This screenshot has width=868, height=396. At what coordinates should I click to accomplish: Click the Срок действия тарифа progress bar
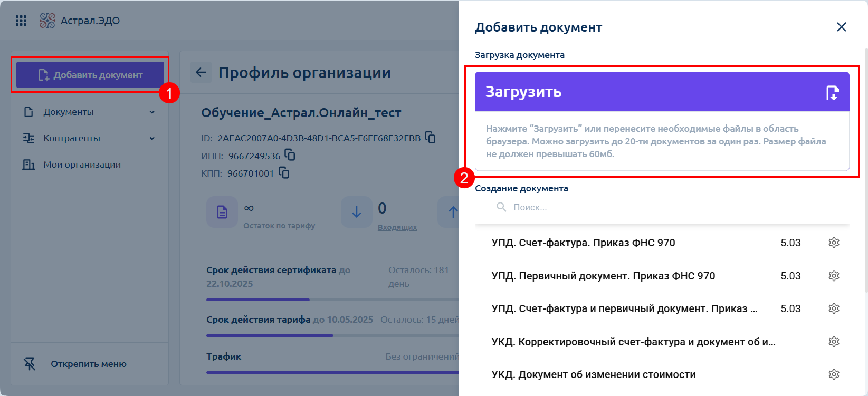click(x=332, y=335)
